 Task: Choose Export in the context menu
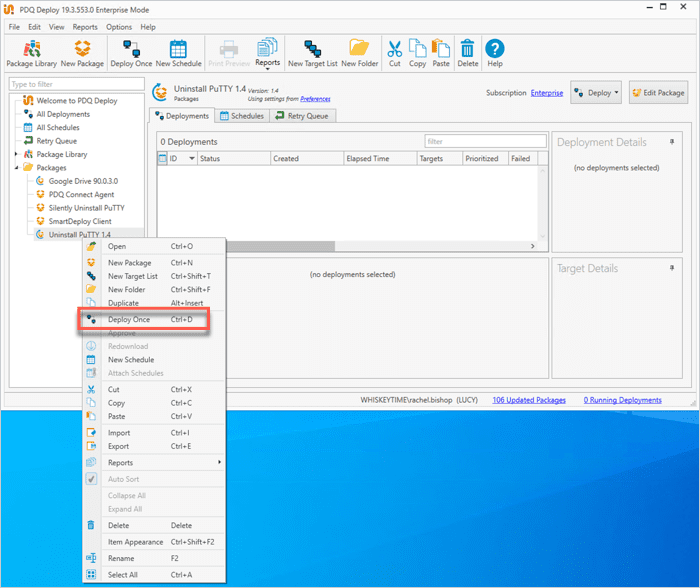[154, 446]
